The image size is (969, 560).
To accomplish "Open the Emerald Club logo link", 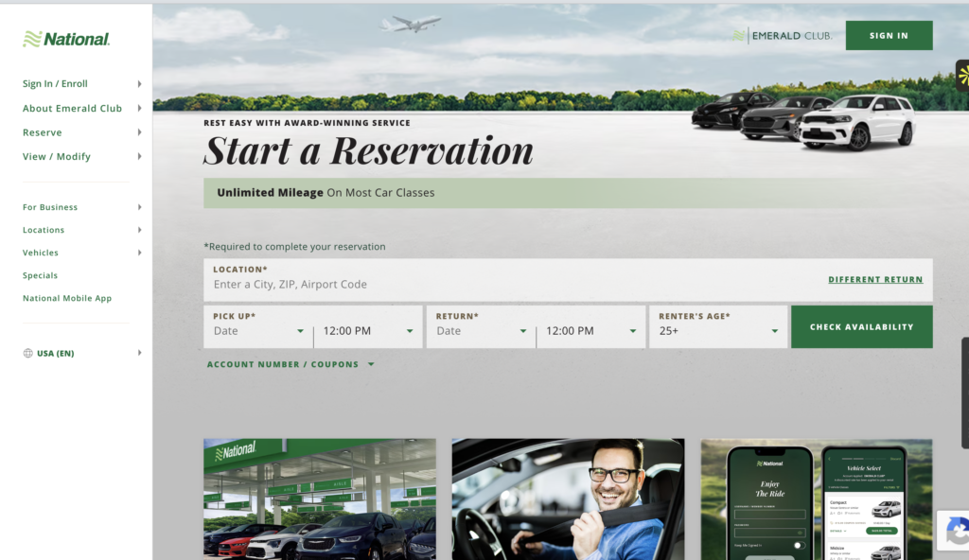I will point(782,36).
